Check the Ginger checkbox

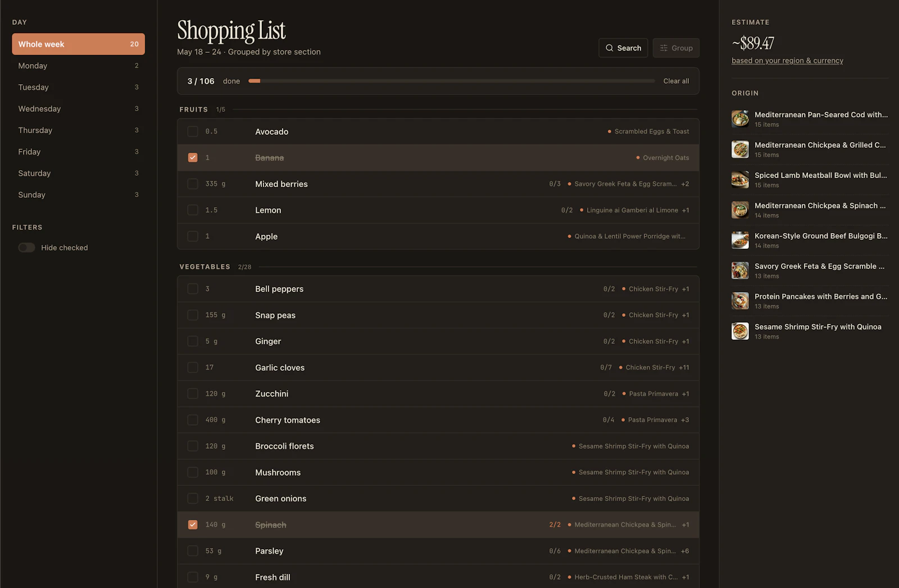click(193, 341)
